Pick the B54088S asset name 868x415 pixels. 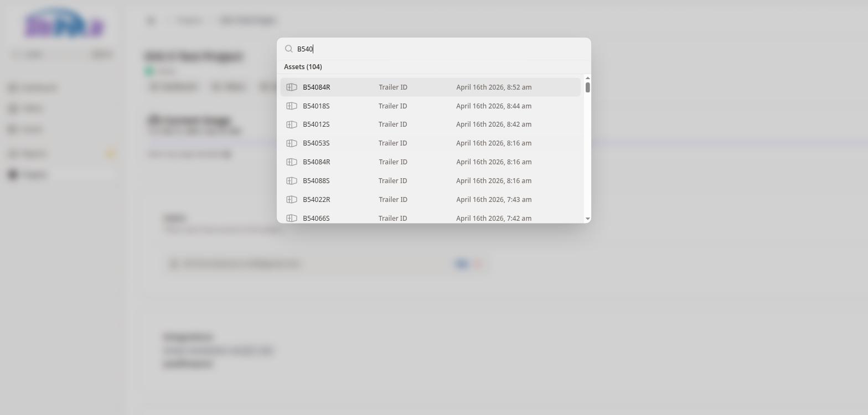(316, 181)
